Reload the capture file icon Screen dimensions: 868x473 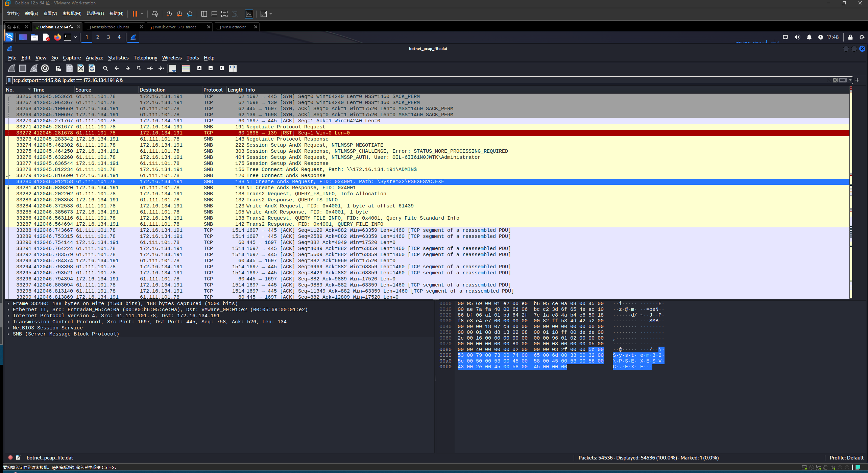[92, 68]
